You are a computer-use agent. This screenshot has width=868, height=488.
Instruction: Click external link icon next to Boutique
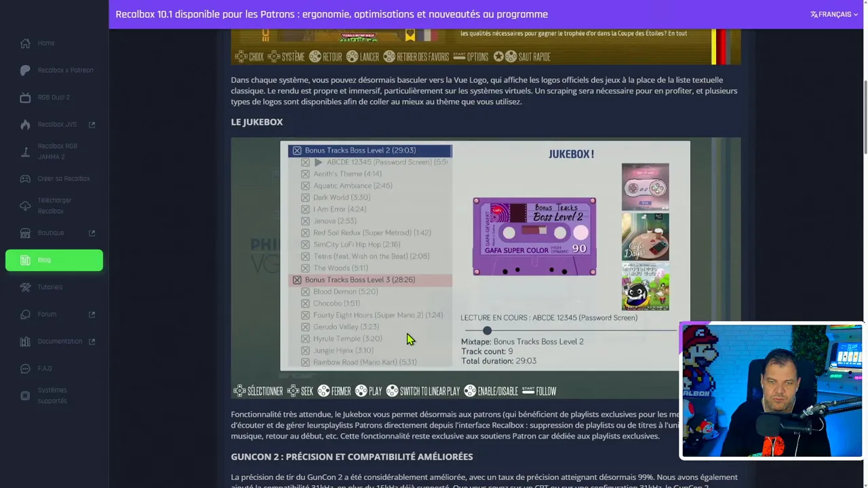(92, 233)
